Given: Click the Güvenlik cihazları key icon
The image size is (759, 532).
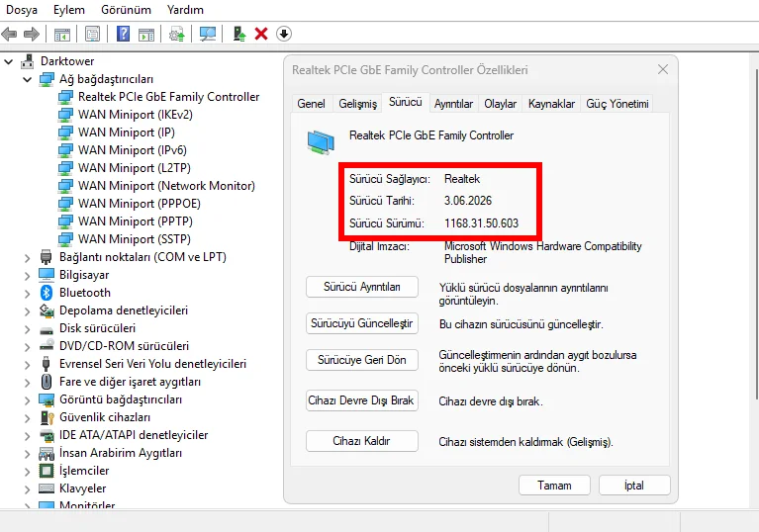Looking at the screenshot, I should (47, 417).
